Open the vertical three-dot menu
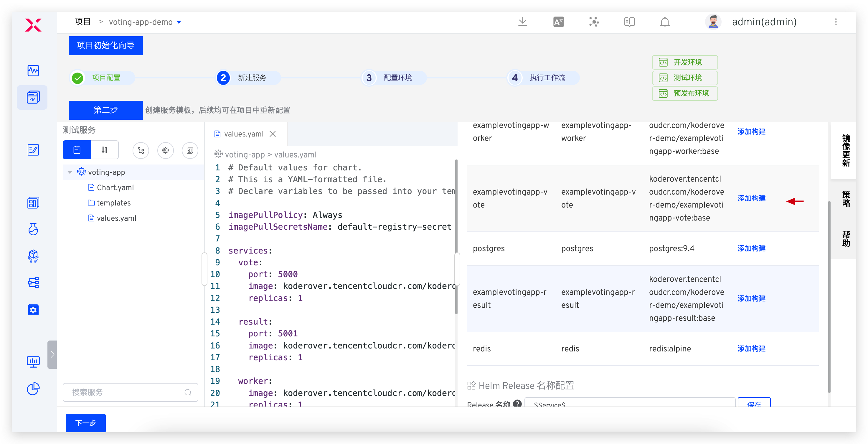The height and width of the screenshot is (444, 868). coord(836,22)
